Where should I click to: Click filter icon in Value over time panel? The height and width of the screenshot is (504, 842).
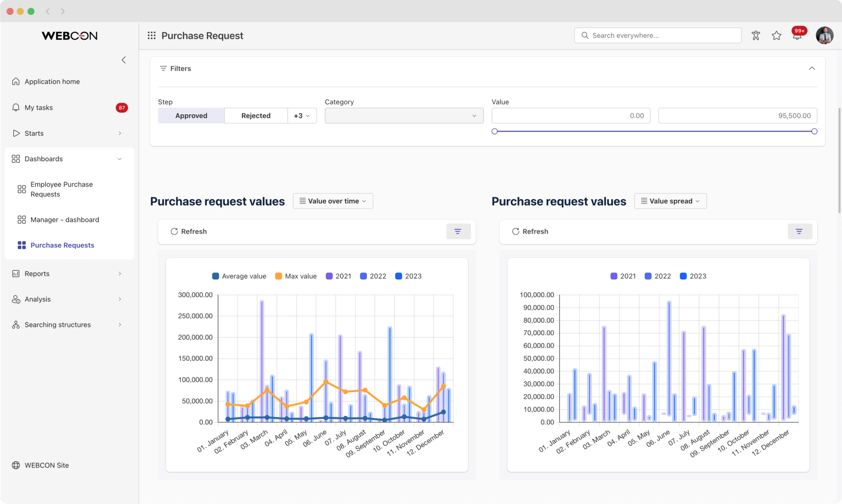[458, 231]
